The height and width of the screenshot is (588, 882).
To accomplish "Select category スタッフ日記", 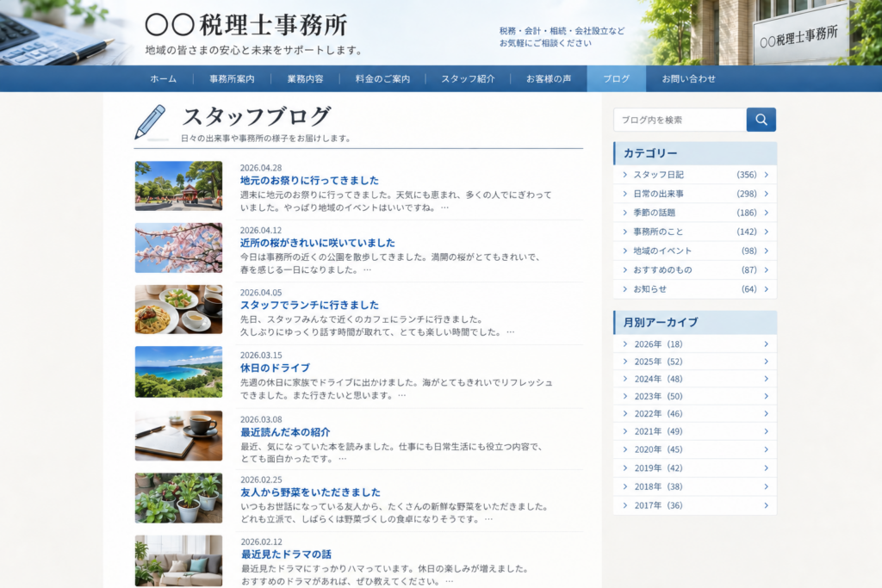I will (x=695, y=175).
